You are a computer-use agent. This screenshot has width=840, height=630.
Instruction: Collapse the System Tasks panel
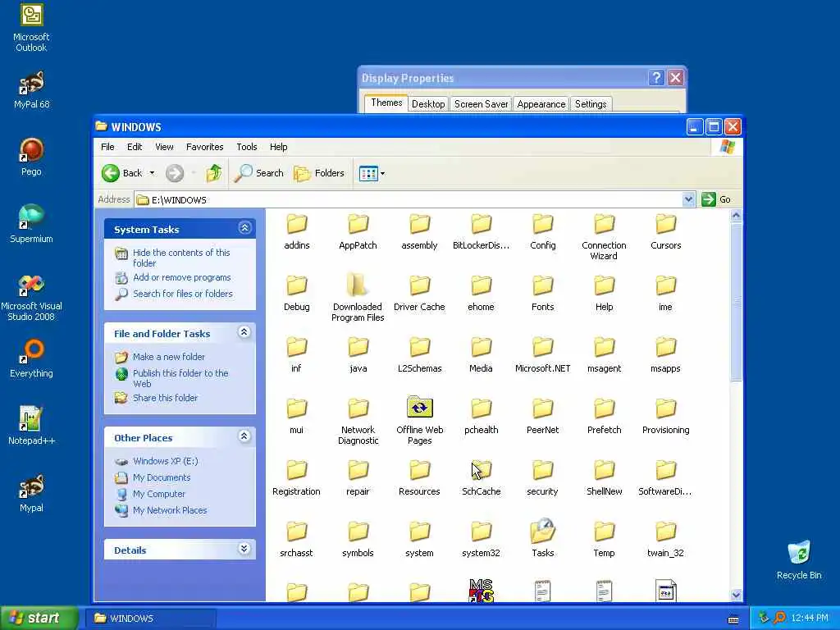(x=244, y=228)
